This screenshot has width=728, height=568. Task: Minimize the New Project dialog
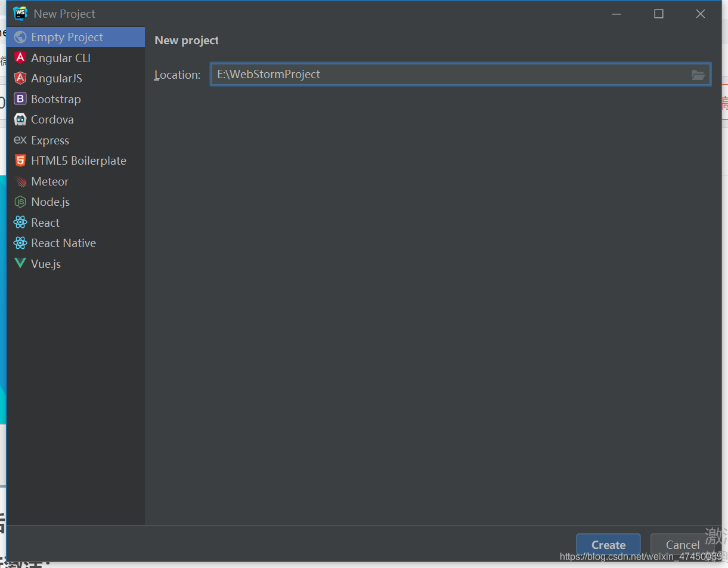617,14
